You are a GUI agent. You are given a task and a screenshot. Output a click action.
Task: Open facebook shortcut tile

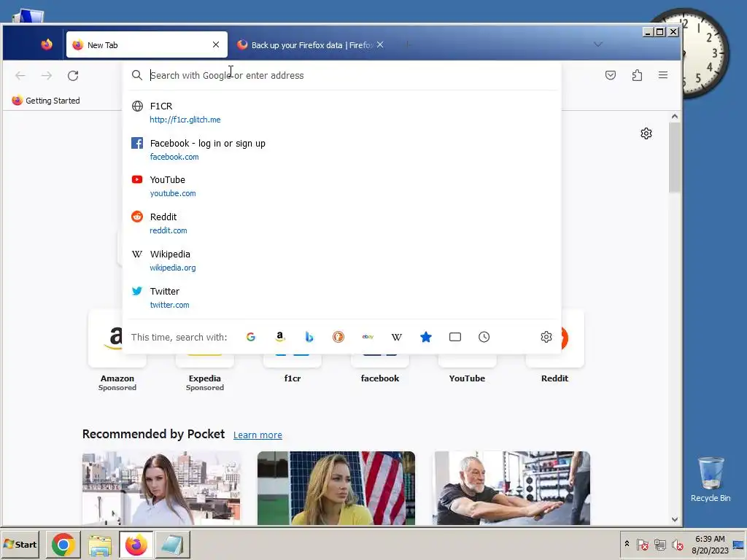380,369
